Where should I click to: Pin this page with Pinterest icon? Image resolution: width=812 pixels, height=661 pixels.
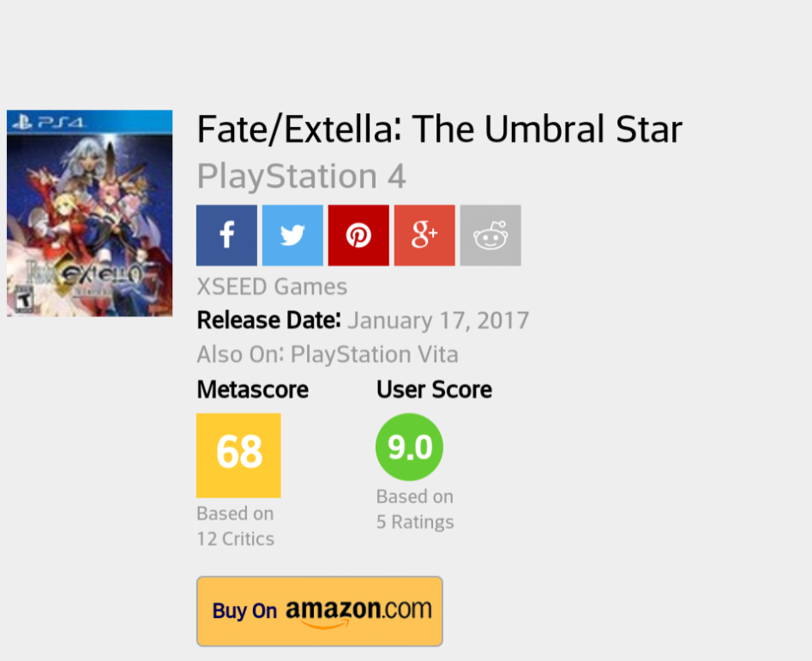tap(358, 235)
